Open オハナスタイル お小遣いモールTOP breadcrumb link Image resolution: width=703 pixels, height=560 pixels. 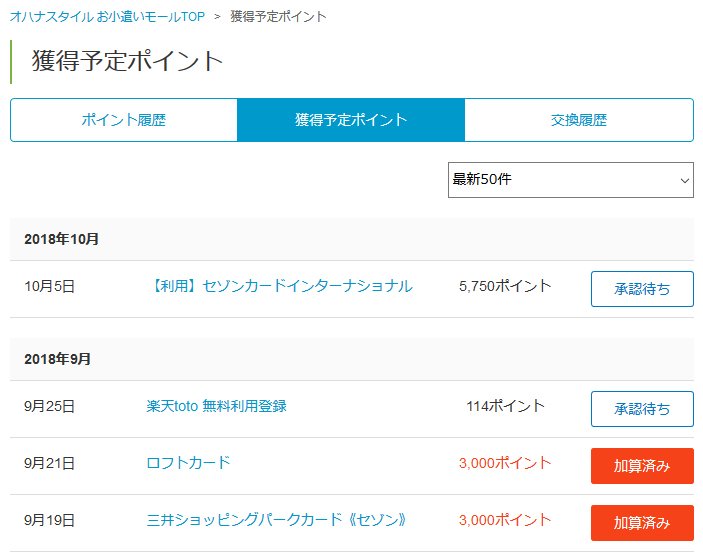[107, 17]
